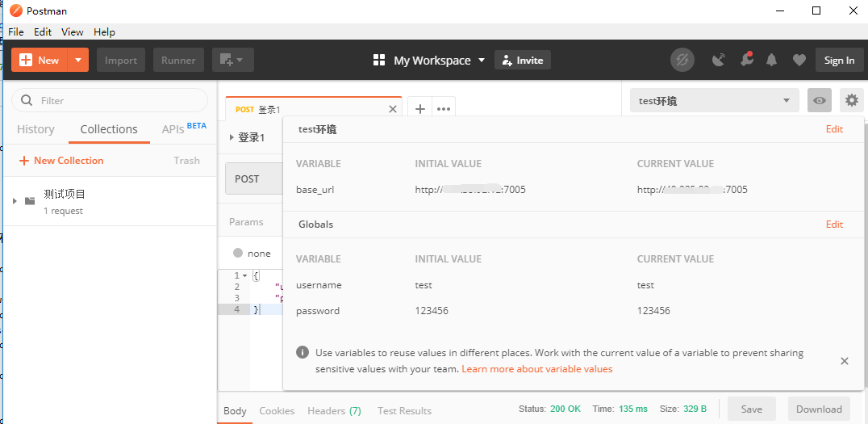Click username current value test
Image resolution: width=868 pixels, height=424 pixels.
click(x=645, y=285)
